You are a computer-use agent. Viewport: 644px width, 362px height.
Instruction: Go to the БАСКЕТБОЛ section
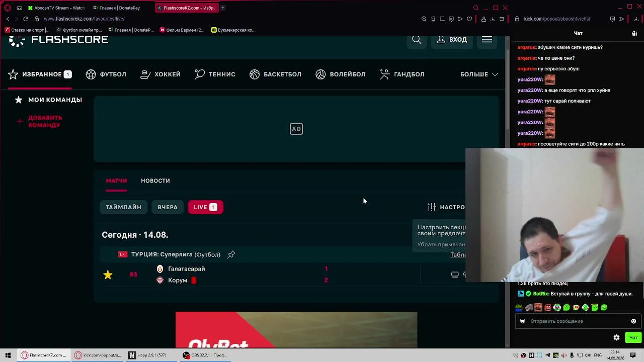[x=275, y=74]
